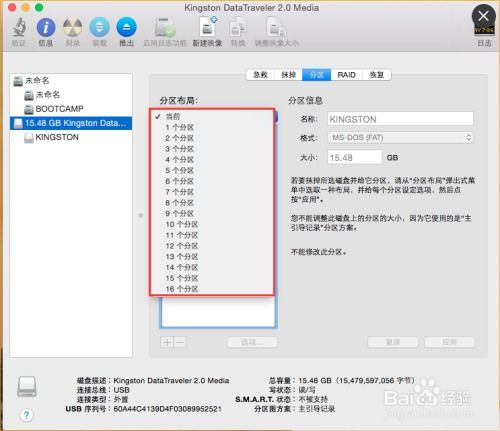Click 调整映像大小 resize image icon

276,27
